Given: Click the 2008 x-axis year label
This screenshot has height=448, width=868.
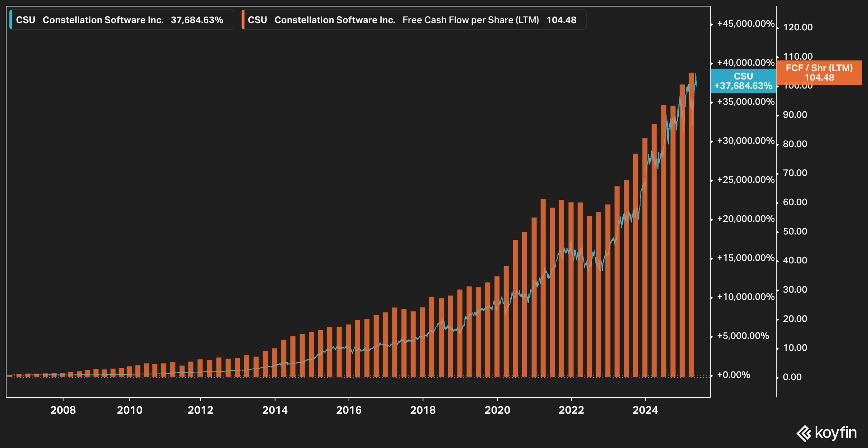Looking at the screenshot, I should pyautogui.click(x=63, y=410).
